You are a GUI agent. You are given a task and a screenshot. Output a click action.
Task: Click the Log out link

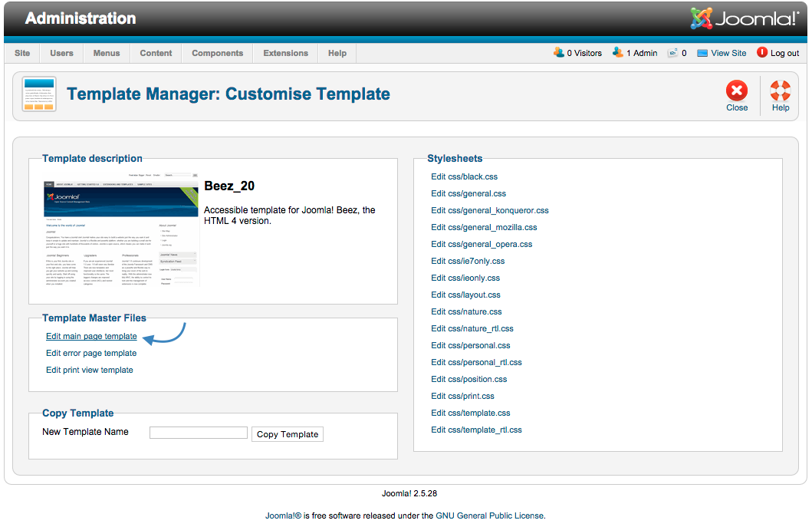tap(784, 53)
